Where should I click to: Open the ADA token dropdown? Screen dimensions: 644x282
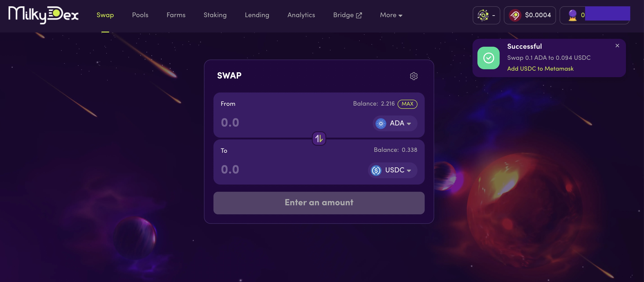(395, 123)
